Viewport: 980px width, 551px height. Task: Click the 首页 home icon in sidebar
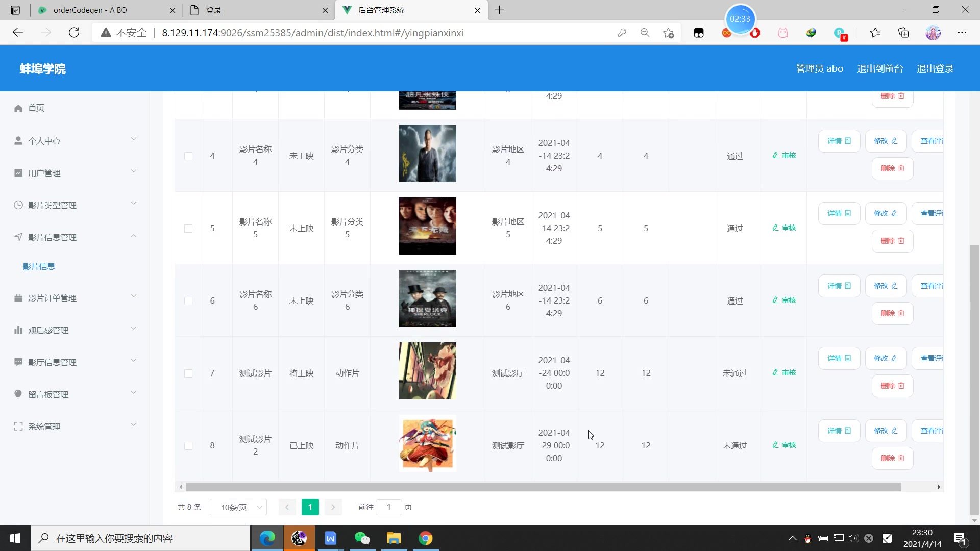coord(18,108)
